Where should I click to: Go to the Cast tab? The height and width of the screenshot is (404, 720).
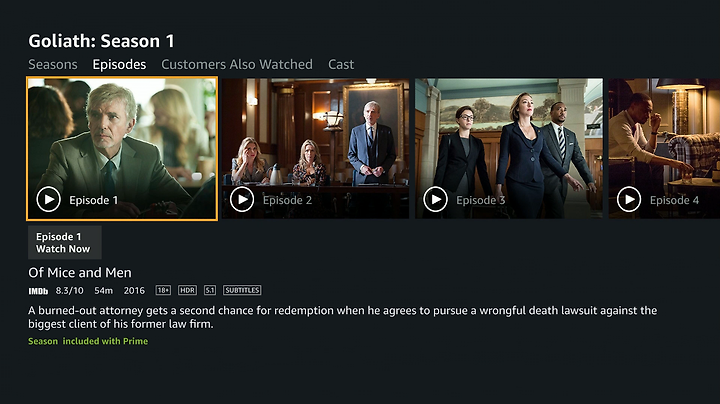click(341, 64)
